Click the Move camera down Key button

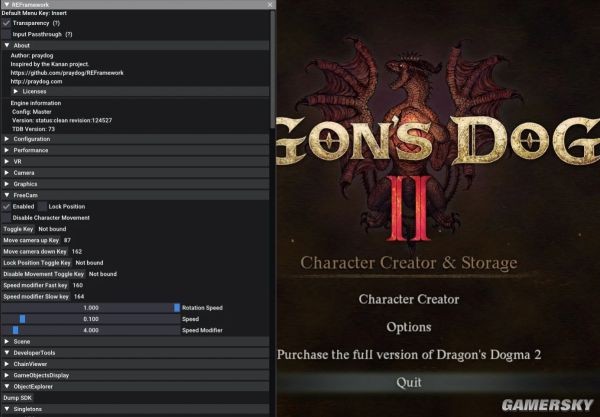coord(35,252)
